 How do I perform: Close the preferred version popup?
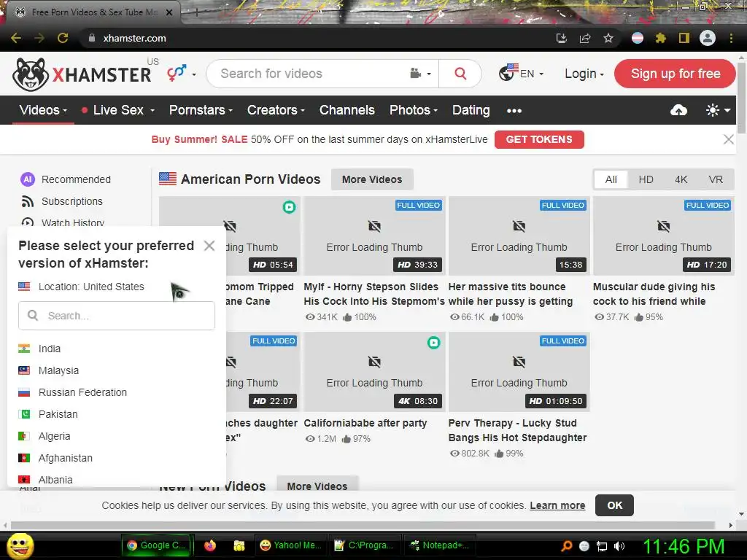[209, 246]
